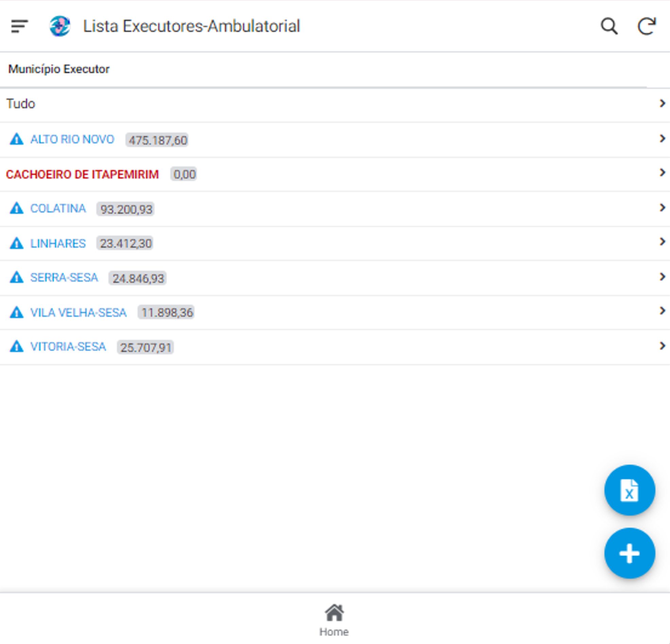Image resolution: width=670 pixels, height=644 pixels.
Task: Expand the Tudo row chevron
Action: [662, 104]
